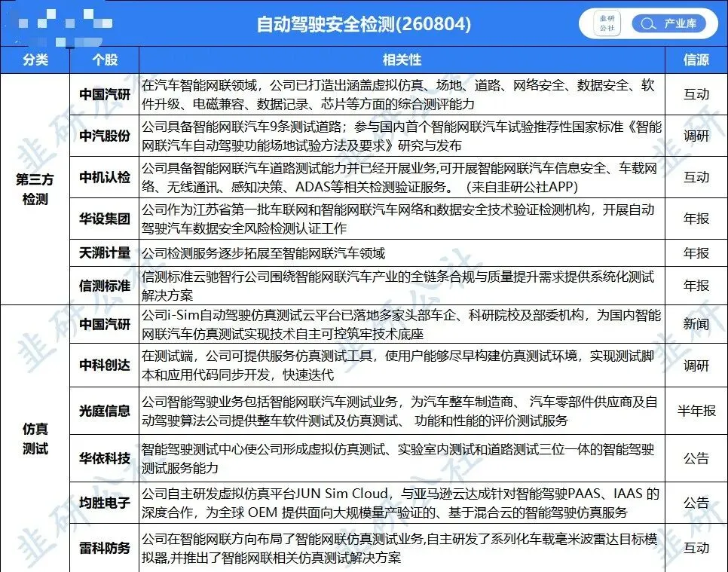
Task: Click description starting 公司智能驾驶业务包括
Action: 399,411
